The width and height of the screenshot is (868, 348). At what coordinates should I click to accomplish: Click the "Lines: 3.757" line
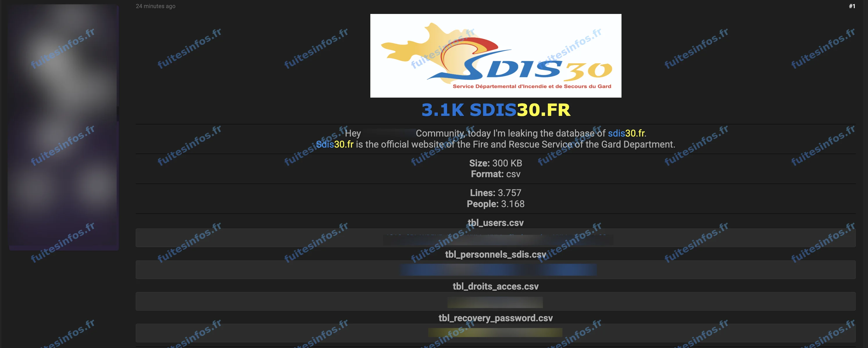click(496, 193)
